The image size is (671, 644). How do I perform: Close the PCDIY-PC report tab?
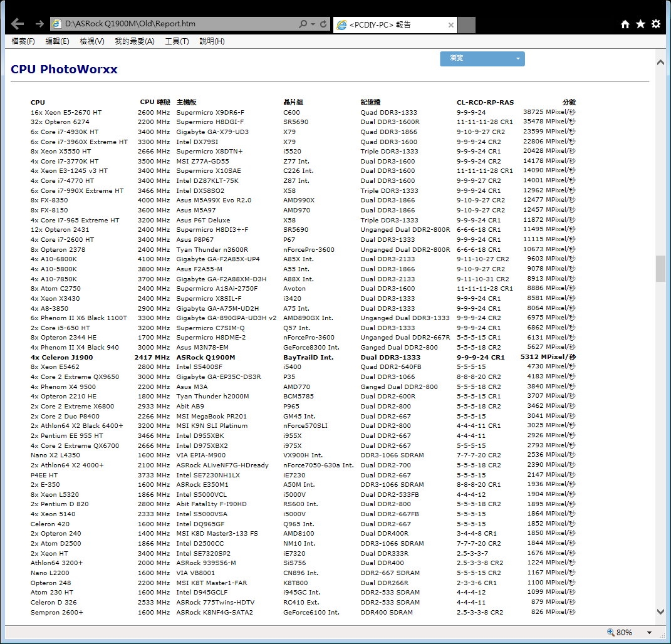point(450,25)
